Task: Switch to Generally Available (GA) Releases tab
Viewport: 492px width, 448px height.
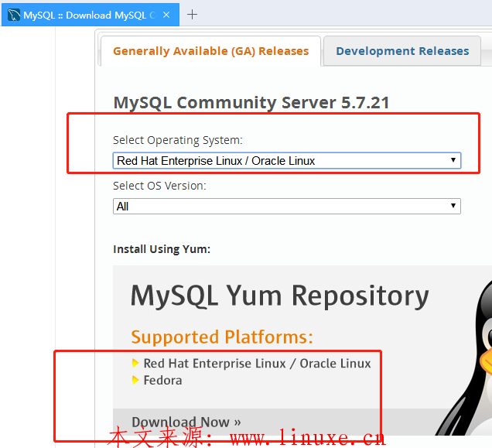Action: [x=211, y=51]
